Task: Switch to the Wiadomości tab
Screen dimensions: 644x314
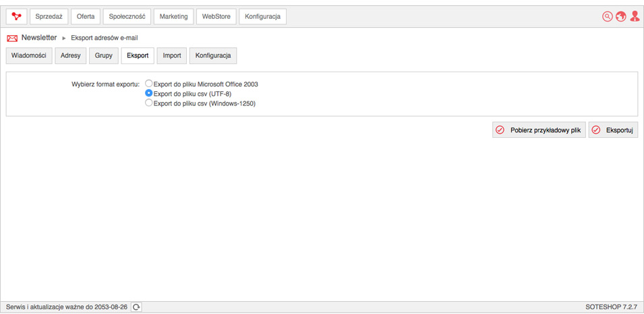Action: [x=29, y=55]
